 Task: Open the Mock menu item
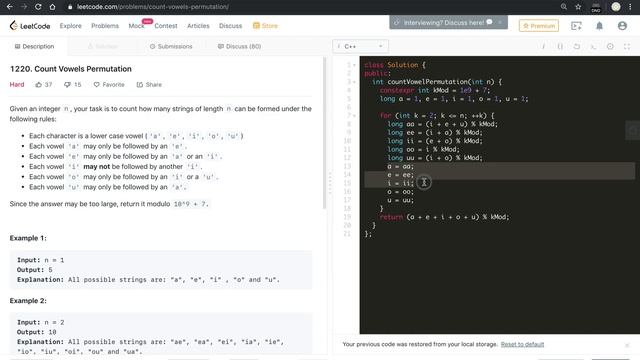click(136, 26)
